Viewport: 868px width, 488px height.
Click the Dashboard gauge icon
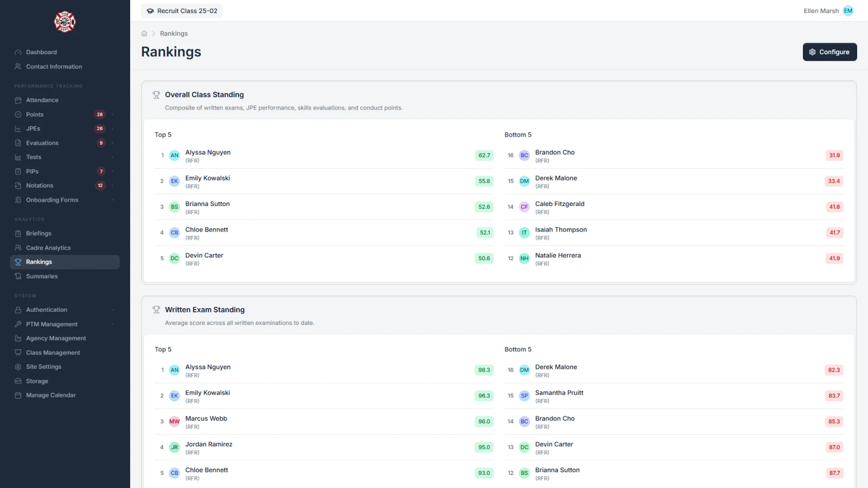[18, 53]
